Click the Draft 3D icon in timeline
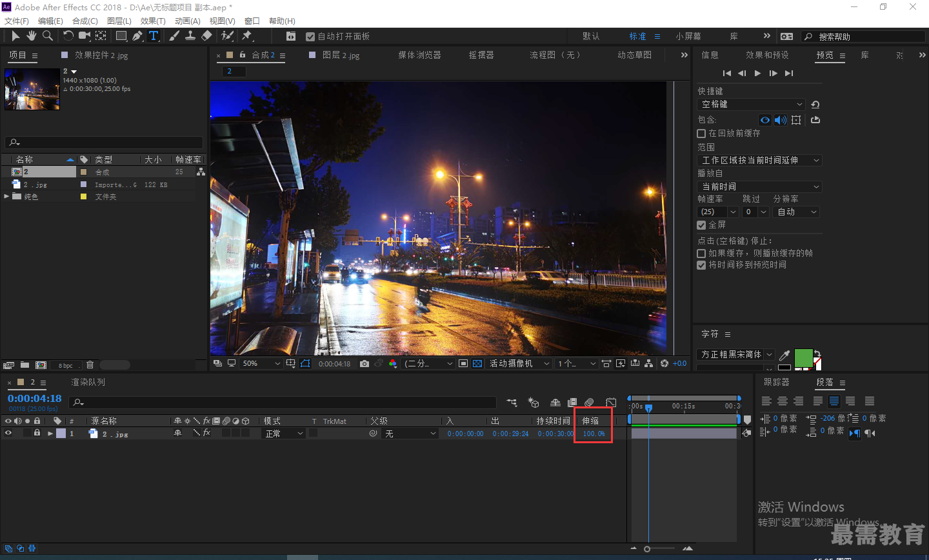Image resolution: width=929 pixels, height=560 pixels. pos(534,403)
